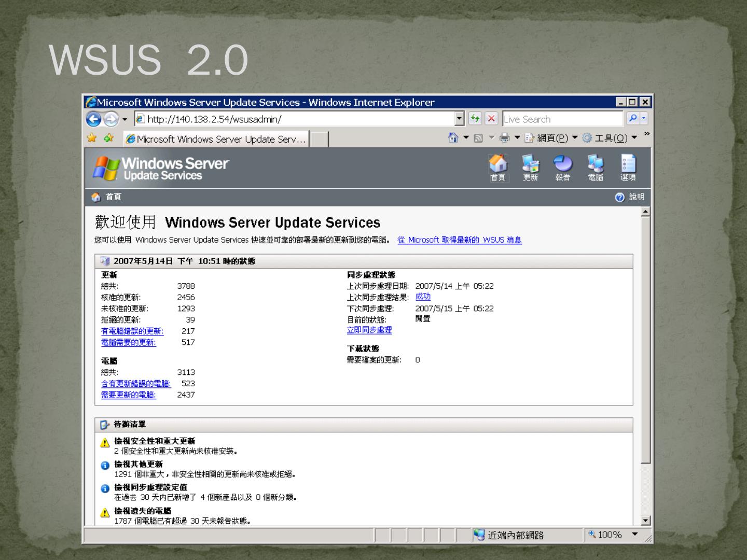The image size is (747, 560).
Task: Click in the Live Search input field
Action: pyautogui.click(x=562, y=119)
